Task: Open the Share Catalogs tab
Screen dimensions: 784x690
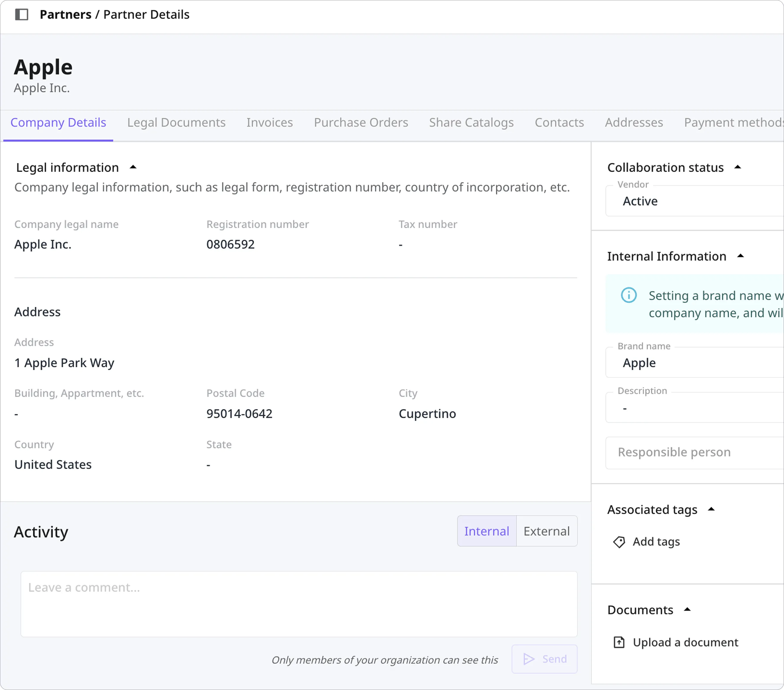Action: pos(471,122)
